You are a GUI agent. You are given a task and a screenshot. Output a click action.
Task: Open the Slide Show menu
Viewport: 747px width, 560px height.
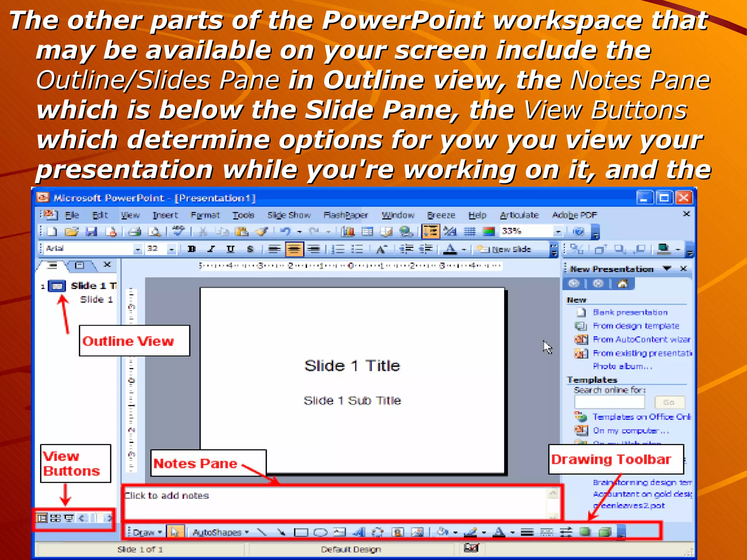click(x=289, y=215)
